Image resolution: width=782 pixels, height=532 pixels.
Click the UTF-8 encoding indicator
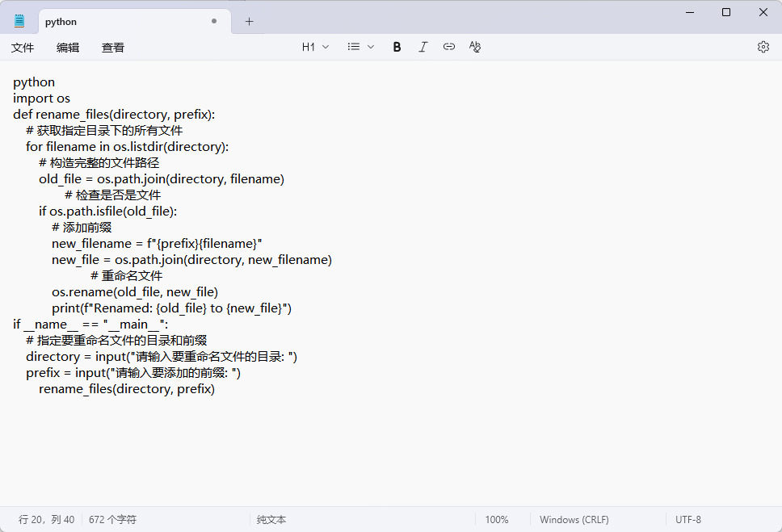coord(688,520)
